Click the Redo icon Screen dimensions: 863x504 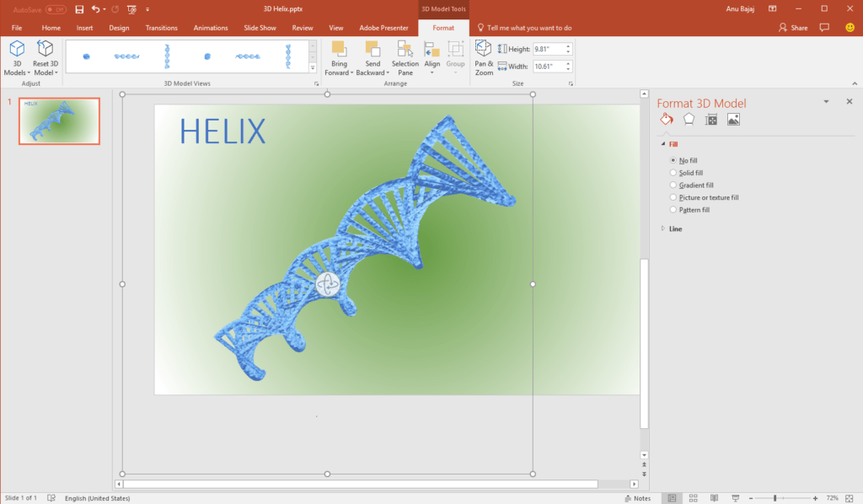(115, 9)
